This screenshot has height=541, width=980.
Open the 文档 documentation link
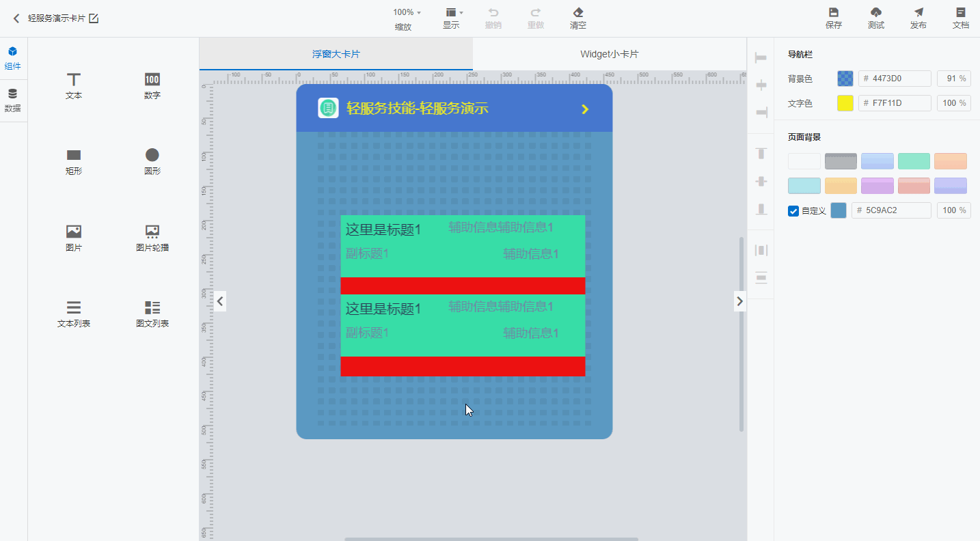click(961, 18)
